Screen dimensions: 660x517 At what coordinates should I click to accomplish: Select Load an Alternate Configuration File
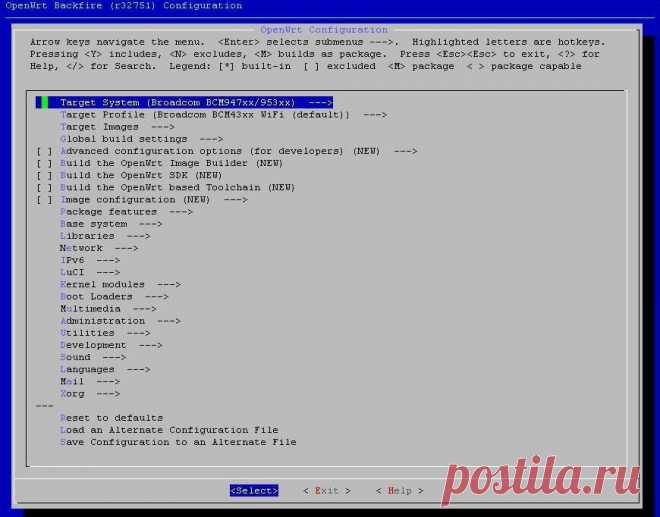coord(169,430)
